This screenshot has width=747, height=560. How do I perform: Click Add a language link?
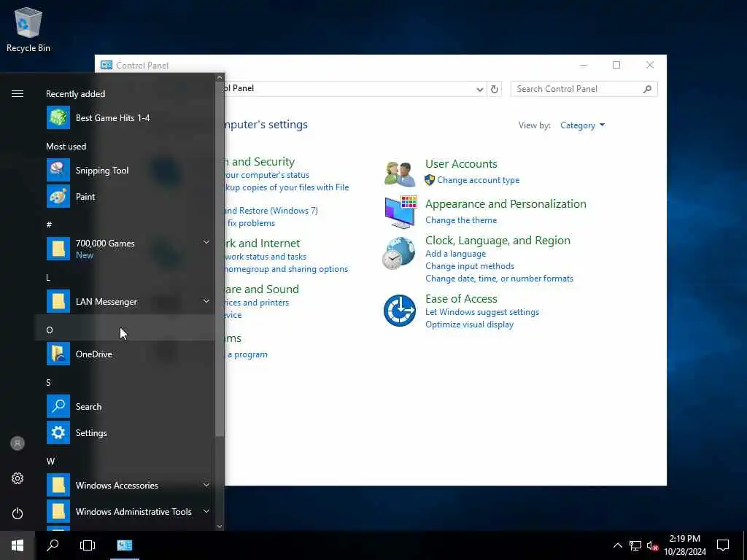pyautogui.click(x=455, y=254)
